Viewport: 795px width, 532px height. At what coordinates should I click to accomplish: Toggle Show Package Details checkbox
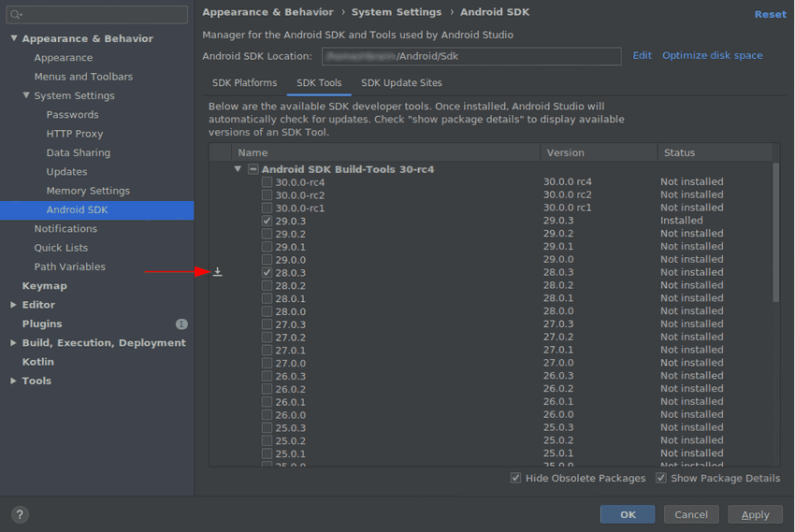(661, 478)
